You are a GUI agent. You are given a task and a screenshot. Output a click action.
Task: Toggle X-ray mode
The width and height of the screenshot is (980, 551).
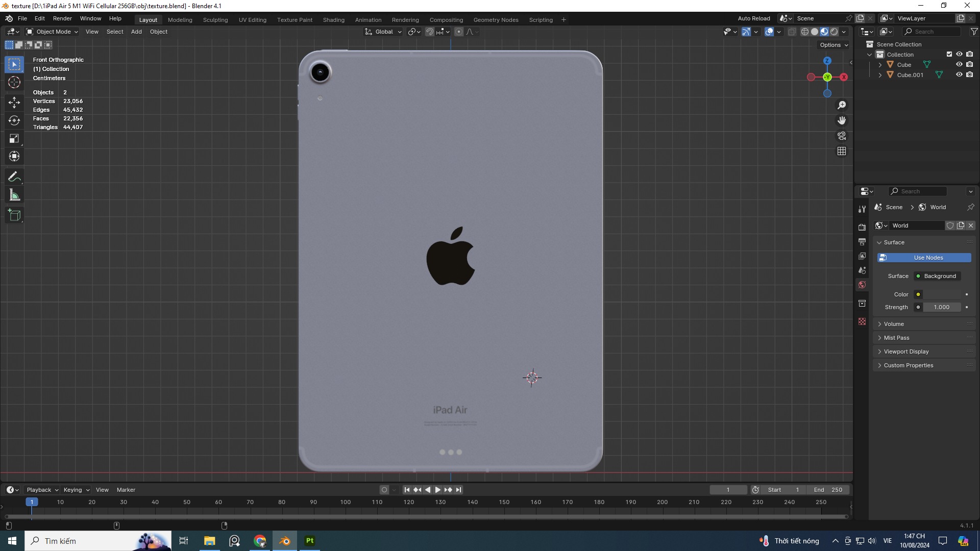792,32
